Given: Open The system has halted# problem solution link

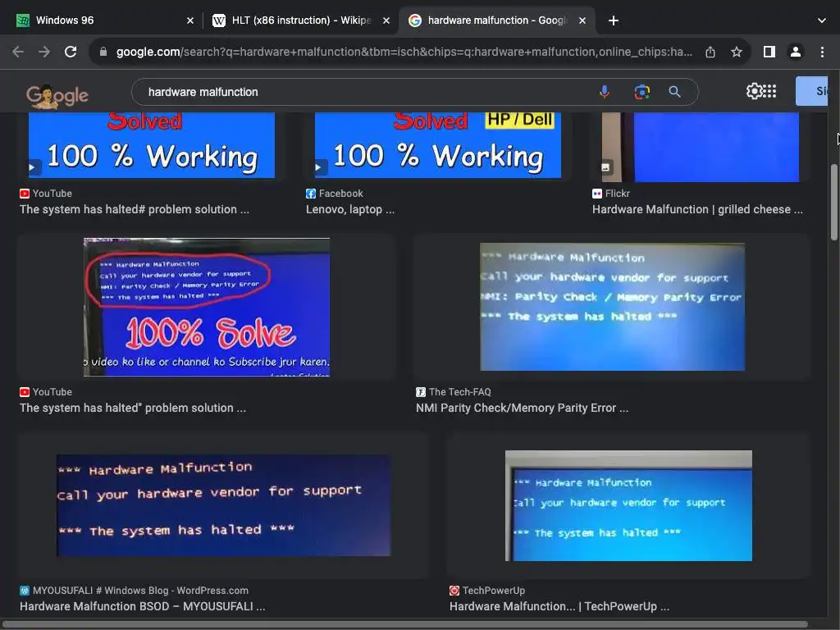Looking at the screenshot, I should coord(135,209).
